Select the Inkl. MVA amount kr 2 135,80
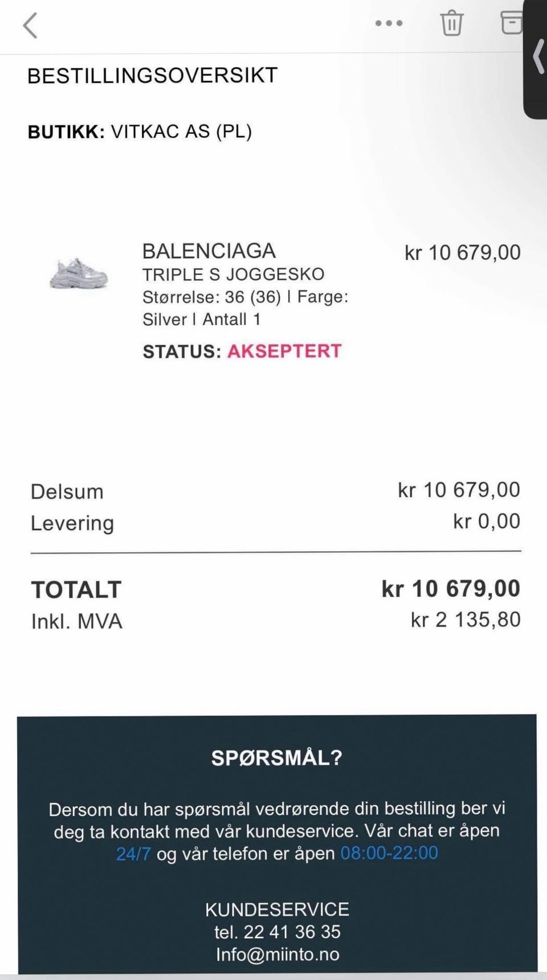Screen dimensions: 547x980 (x=466, y=620)
